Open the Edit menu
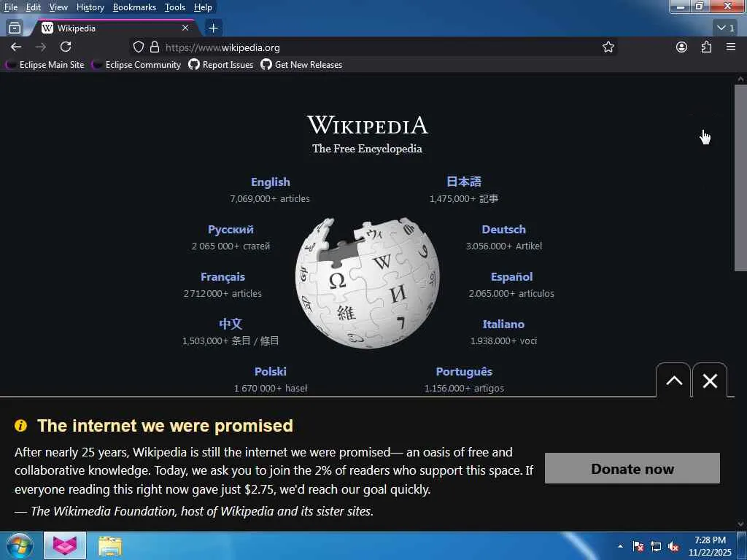 point(34,7)
